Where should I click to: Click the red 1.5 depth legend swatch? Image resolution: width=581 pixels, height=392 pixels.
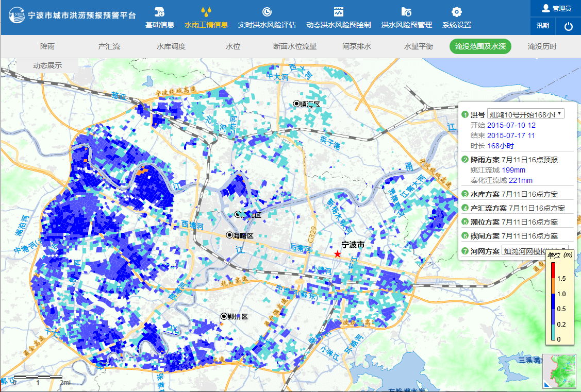553,270
